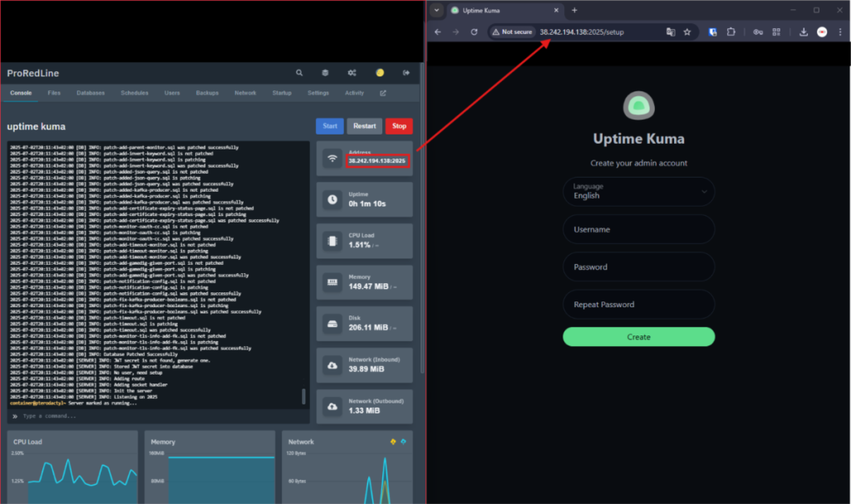The height and width of the screenshot is (504, 851).
Task: Click cloud upload icon in Network Outbound card
Action: click(x=332, y=406)
